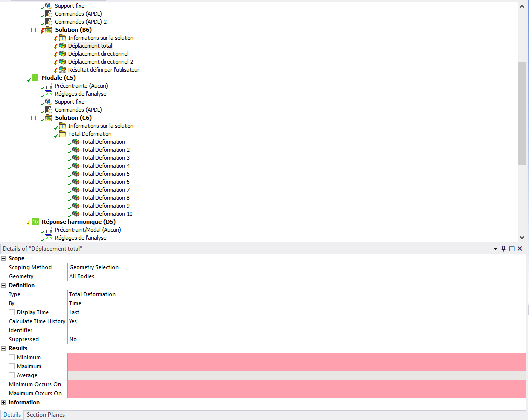Click the Réglages de l'analyse icon under Réponse harmonique

(x=48, y=238)
